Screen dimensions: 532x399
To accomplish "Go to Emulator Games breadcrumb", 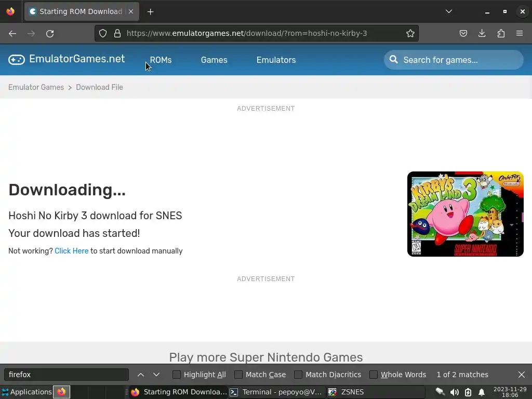I will click(x=36, y=87).
